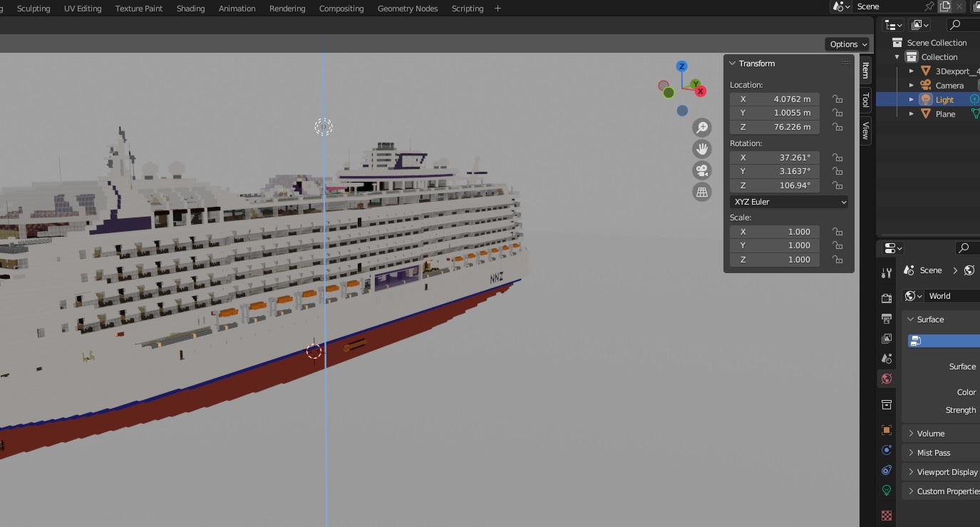Open Object Data light bulb properties icon

point(887,490)
